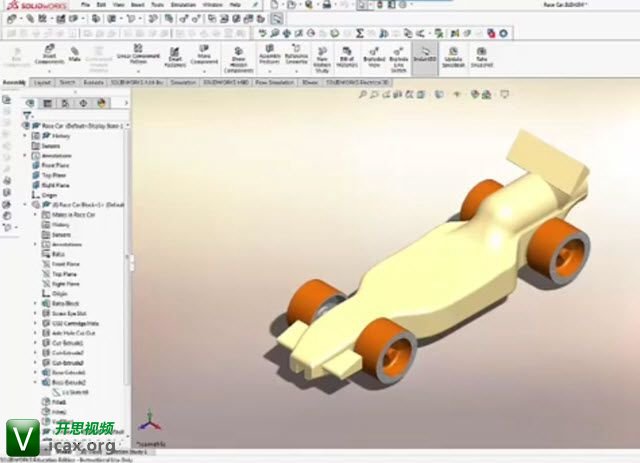Image resolution: width=640 pixels, height=463 pixels.
Task: Switch to the Layout ribbon tab
Action: [42, 82]
